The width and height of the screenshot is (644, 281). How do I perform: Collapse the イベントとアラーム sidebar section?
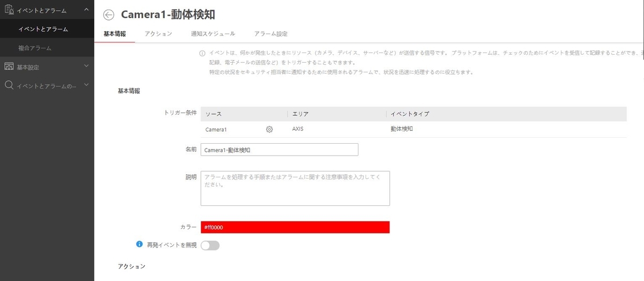(x=86, y=10)
